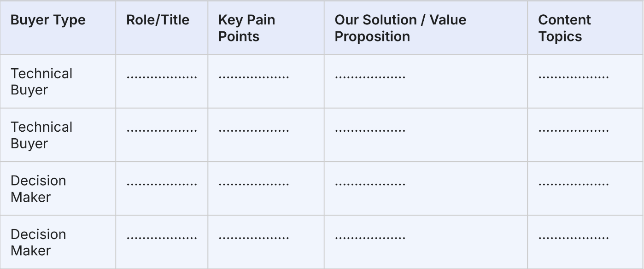Click Content Topics placeholder in last Decision Maker row
The image size is (644, 269).
click(x=574, y=238)
